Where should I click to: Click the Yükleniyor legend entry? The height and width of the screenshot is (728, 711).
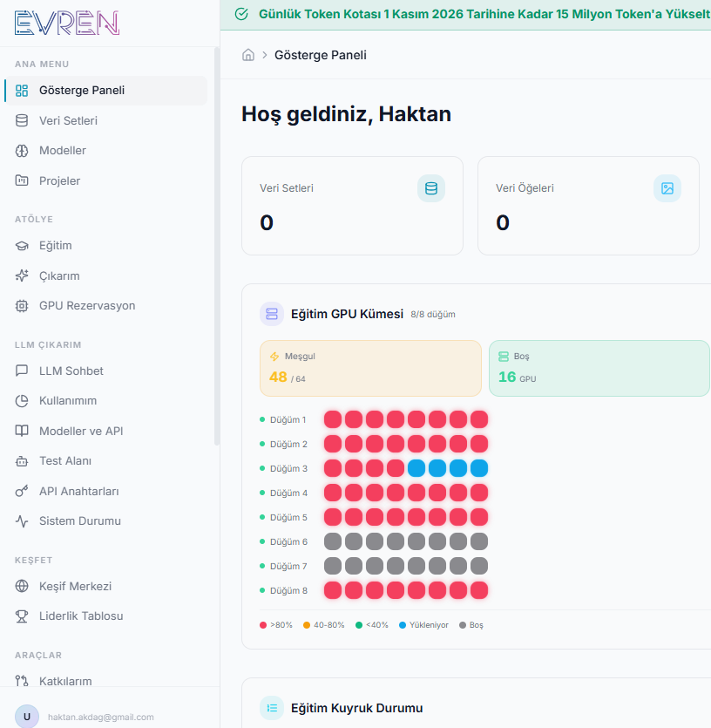tap(424, 625)
